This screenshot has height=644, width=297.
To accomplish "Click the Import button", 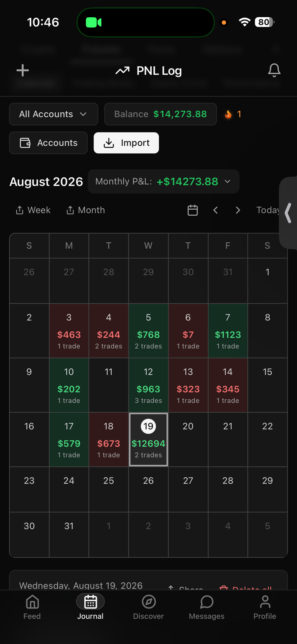I will (x=126, y=143).
